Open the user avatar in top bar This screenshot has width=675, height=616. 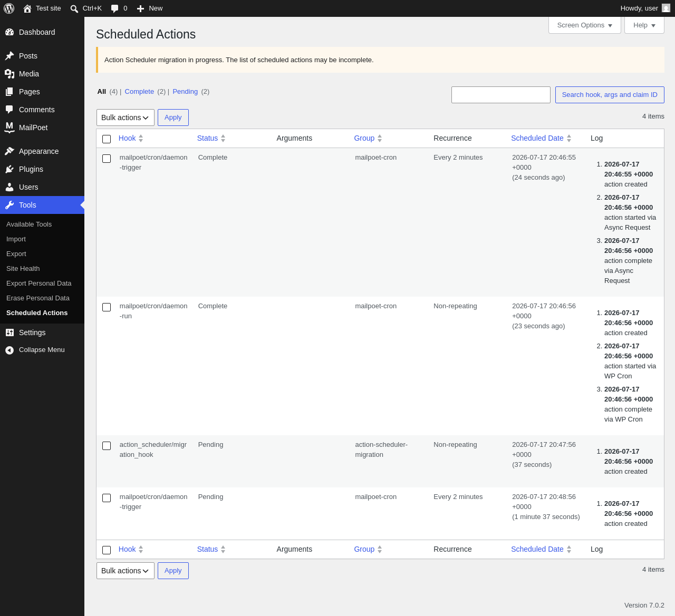coord(666,8)
